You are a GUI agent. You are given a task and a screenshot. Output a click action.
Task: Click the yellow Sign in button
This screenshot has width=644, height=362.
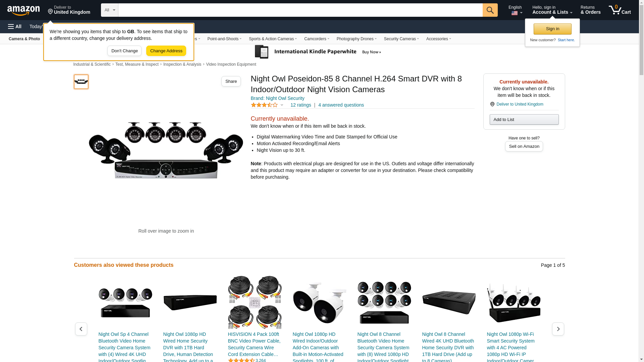(x=552, y=29)
